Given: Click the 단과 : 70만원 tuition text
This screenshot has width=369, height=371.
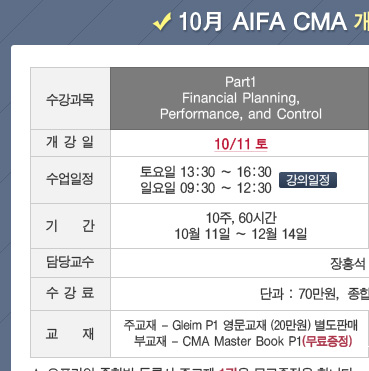Looking at the screenshot, I should [x=299, y=294].
